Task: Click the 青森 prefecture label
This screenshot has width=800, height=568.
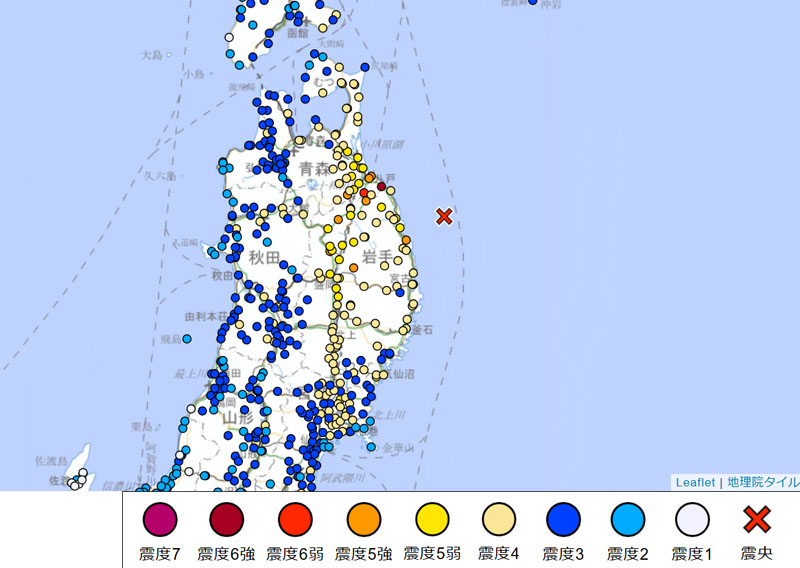Action: coord(314,168)
